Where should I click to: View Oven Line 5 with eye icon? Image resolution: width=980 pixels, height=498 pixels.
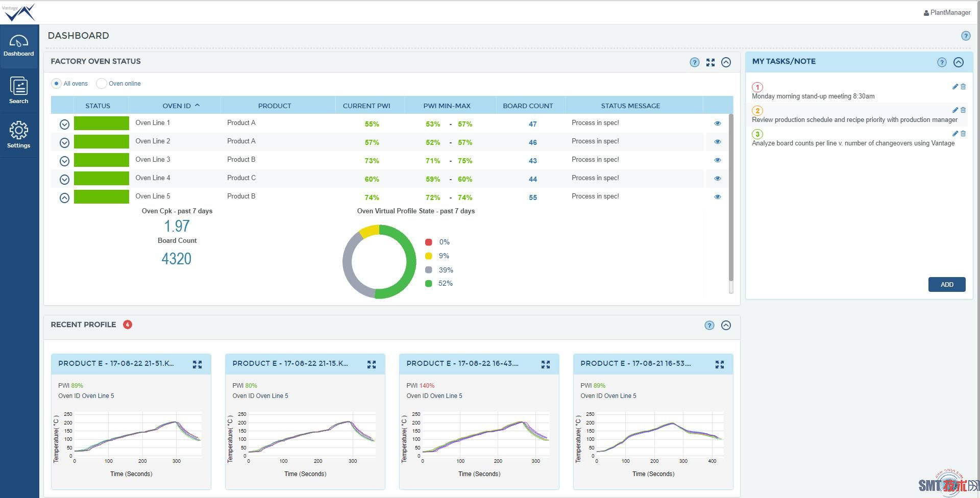click(717, 197)
